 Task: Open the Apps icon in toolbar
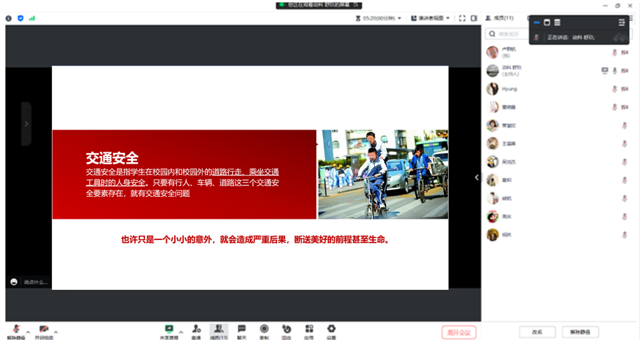[x=309, y=330]
